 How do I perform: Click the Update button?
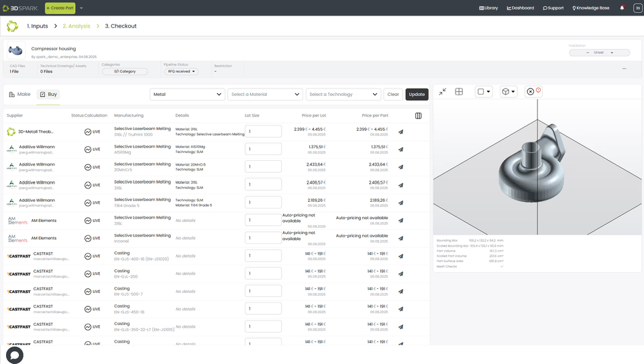click(x=417, y=95)
